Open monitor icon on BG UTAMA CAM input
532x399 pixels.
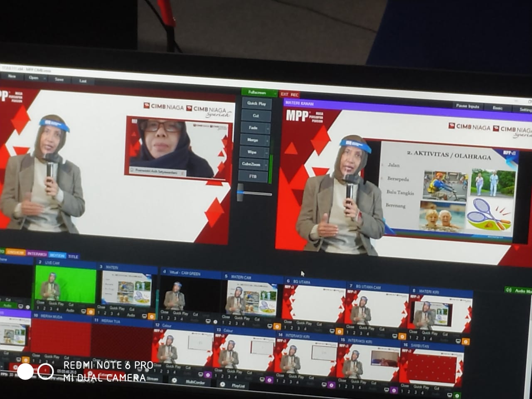click(x=394, y=336)
